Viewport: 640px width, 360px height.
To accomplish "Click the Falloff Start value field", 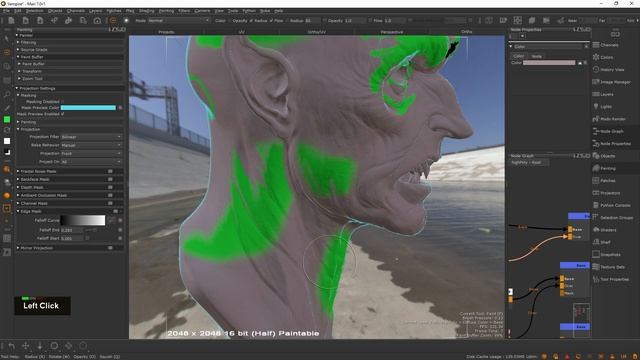I will pos(71,238).
